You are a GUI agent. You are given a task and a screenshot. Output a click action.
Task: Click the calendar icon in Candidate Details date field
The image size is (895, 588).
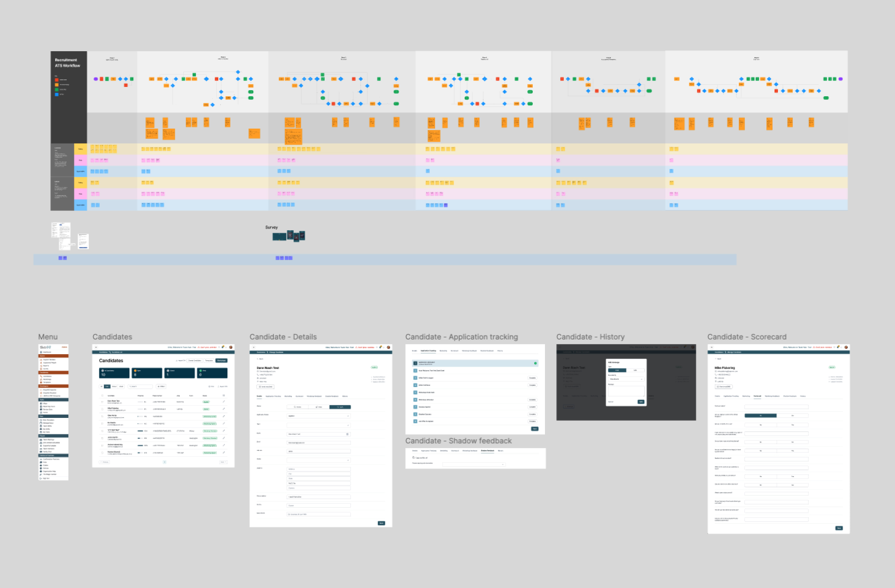pyautogui.click(x=347, y=434)
